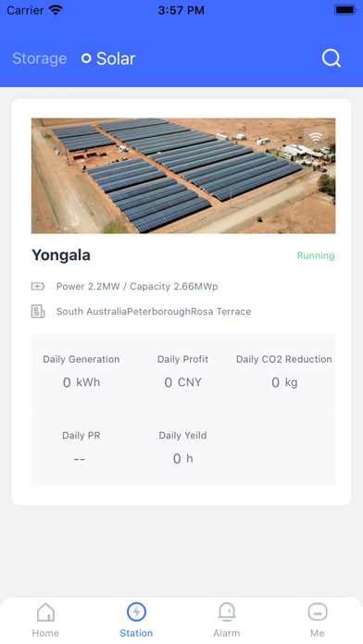
Task: Tap the Station lightning bolt icon
Action: tap(136, 612)
